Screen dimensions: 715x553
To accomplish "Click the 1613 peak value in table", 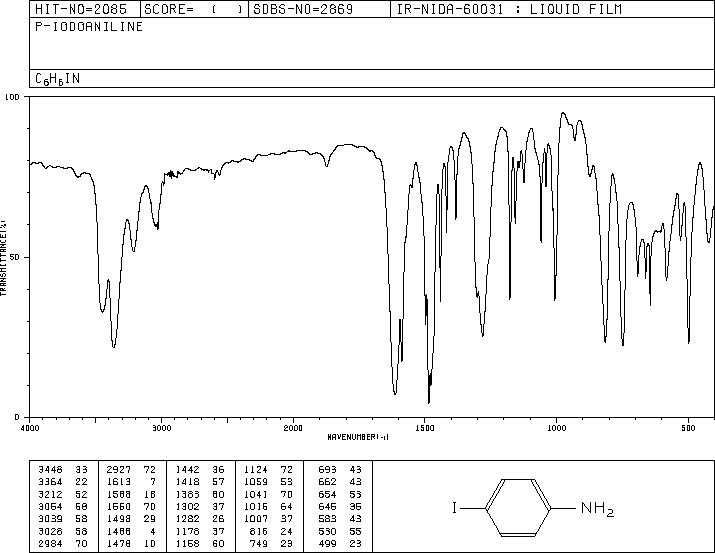I will tap(119, 482).
